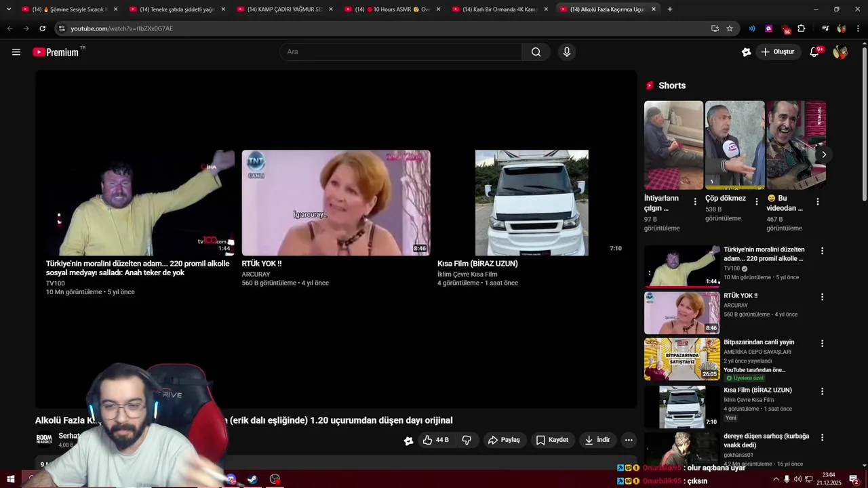Reload the page with refresh icon

point(42,28)
